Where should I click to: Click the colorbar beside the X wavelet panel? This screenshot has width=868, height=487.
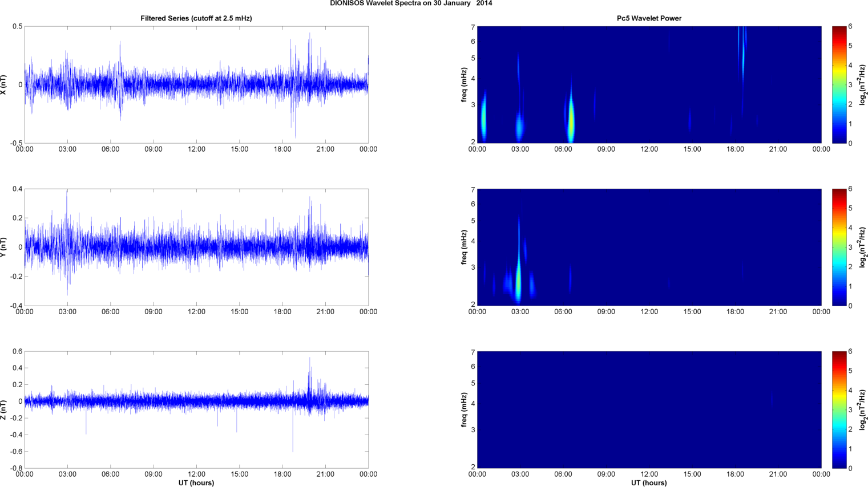(x=839, y=85)
